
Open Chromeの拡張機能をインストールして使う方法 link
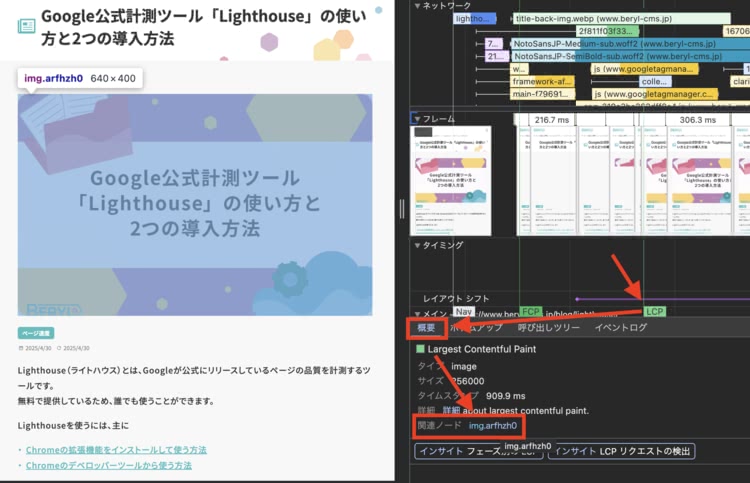coord(116,450)
